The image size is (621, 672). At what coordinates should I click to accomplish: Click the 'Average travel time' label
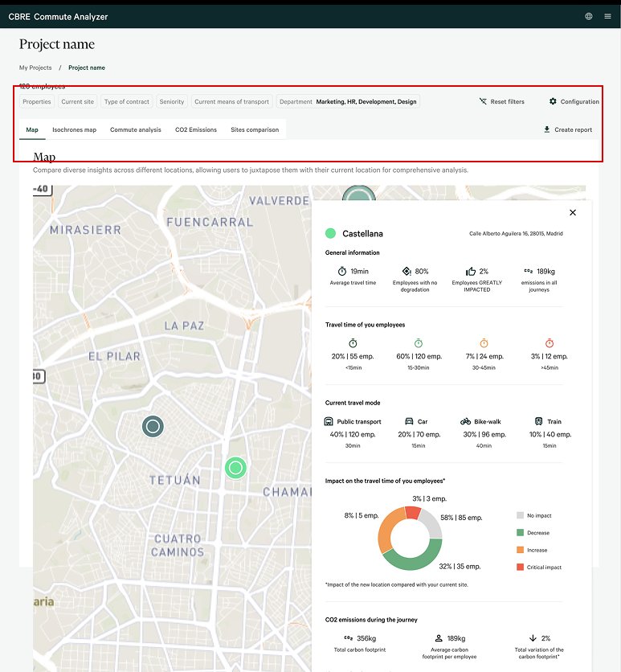point(353,283)
